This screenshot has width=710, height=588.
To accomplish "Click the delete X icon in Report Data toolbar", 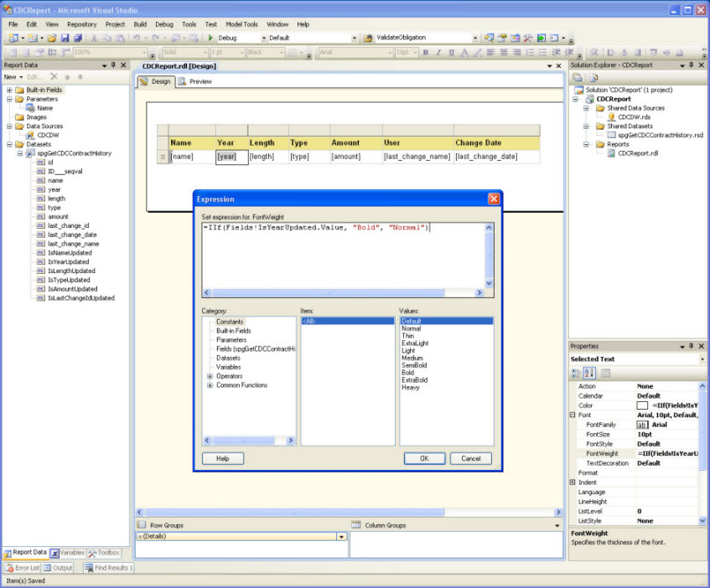I will pyautogui.click(x=54, y=76).
